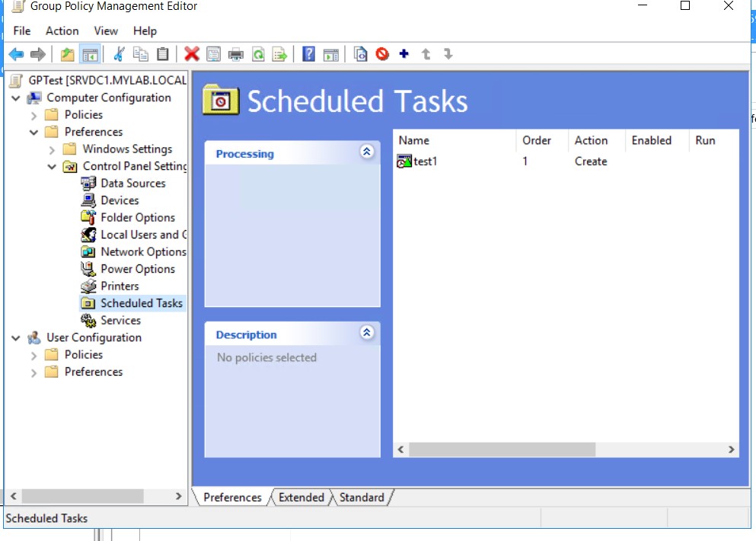Collapse the Processing panel
The image size is (756, 541).
pos(366,152)
